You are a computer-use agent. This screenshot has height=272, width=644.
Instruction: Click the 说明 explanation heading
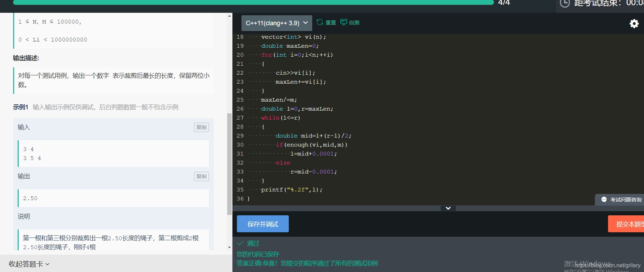pyautogui.click(x=24, y=216)
